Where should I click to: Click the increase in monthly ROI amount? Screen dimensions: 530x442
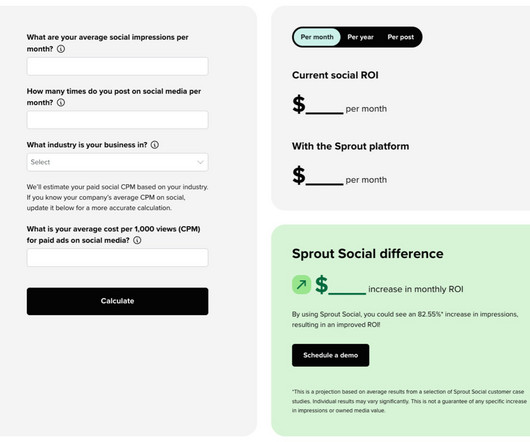[x=340, y=285]
